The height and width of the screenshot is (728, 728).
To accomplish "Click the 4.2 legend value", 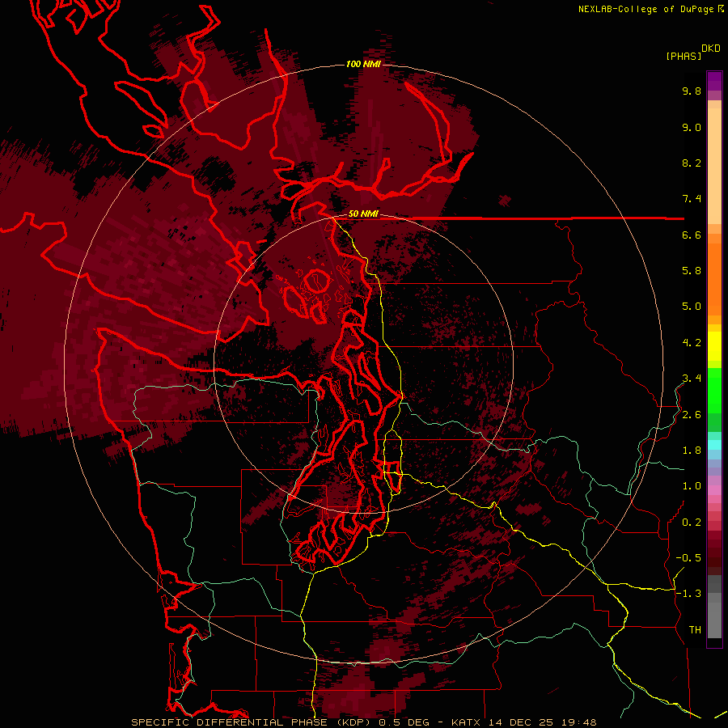I will (x=692, y=343).
